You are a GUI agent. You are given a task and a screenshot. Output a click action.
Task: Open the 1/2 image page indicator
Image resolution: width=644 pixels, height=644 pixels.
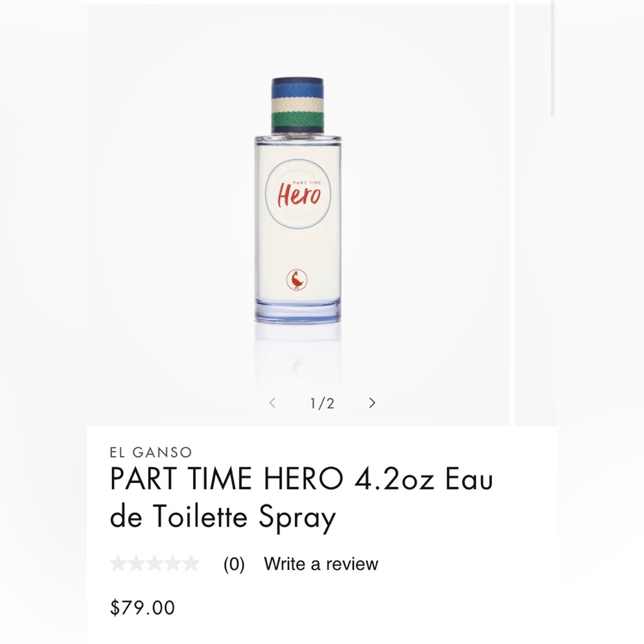point(321,403)
